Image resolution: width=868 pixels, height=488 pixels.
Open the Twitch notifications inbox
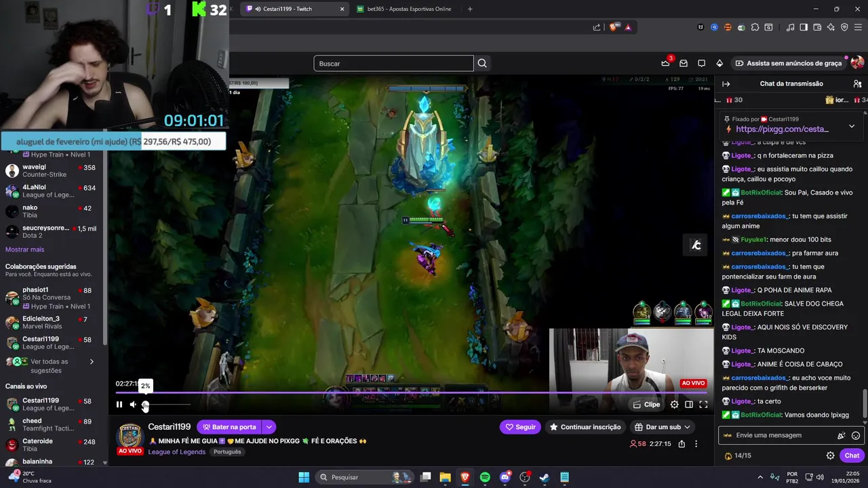point(684,63)
